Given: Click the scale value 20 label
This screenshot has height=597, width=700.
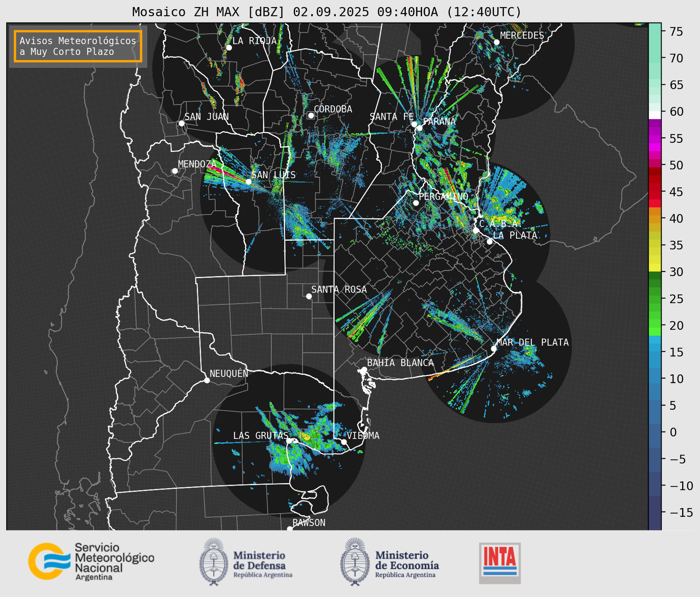Looking at the screenshot, I should [676, 325].
